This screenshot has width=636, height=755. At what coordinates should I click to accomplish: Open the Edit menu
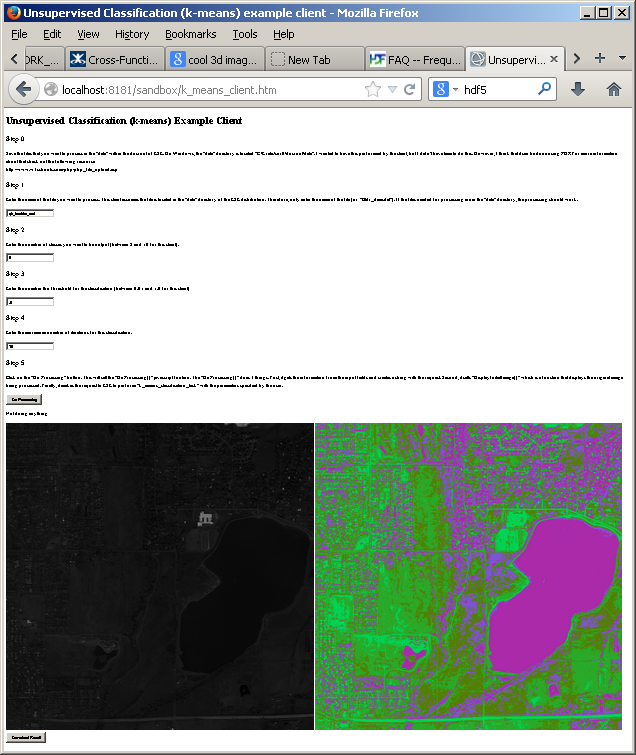52,34
